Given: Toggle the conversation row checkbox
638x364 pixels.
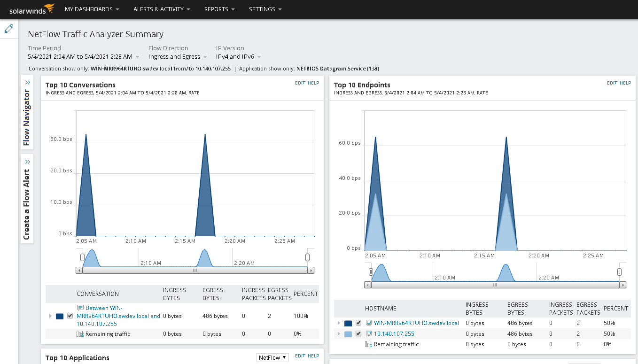Looking at the screenshot, I should click(x=70, y=316).
